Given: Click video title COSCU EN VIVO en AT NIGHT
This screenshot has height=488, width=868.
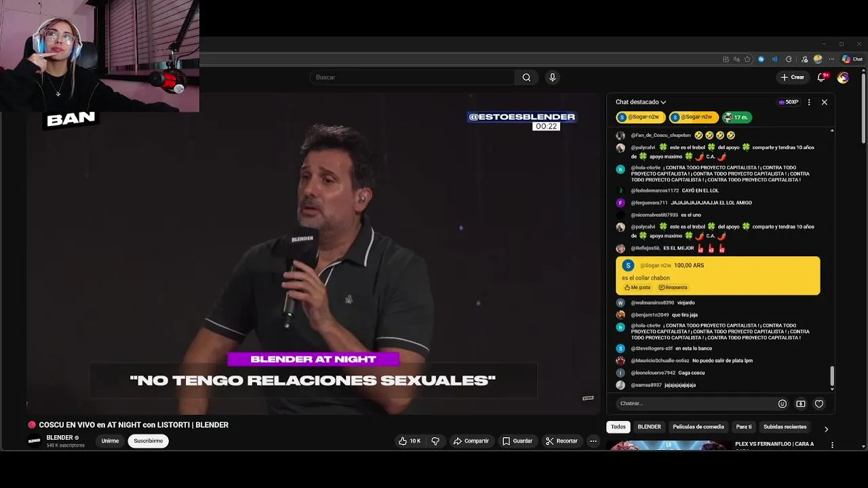Looking at the screenshot, I should [134, 425].
